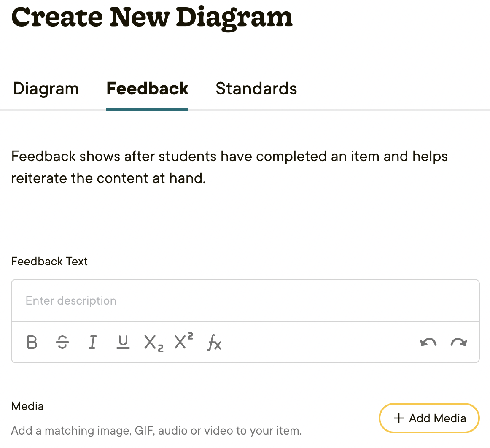Click the Feedback Text field label
The width and height of the screenshot is (490, 448).
coord(49,262)
